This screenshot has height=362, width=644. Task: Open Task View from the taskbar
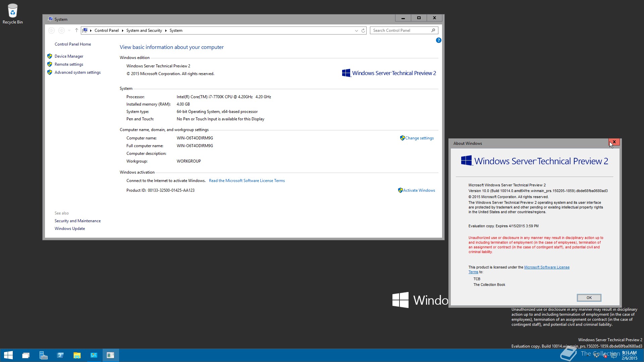click(x=26, y=355)
